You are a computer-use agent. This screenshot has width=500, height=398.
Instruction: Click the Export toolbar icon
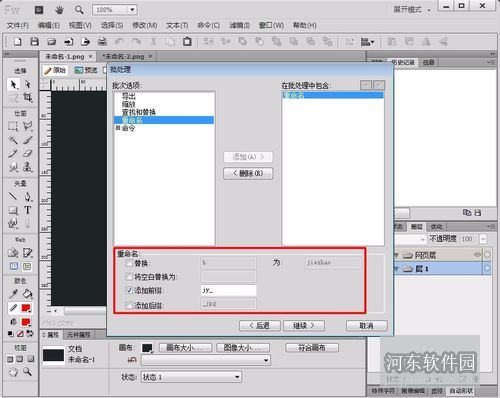coord(86,42)
